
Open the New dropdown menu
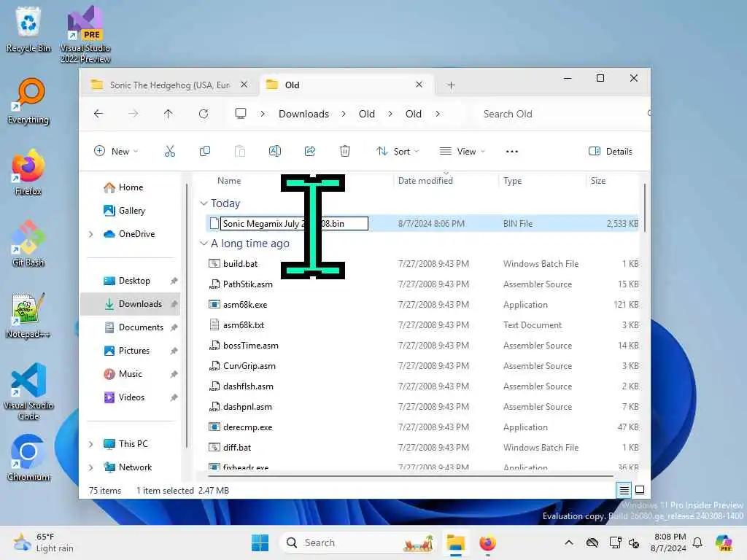[x=116, y=152]
